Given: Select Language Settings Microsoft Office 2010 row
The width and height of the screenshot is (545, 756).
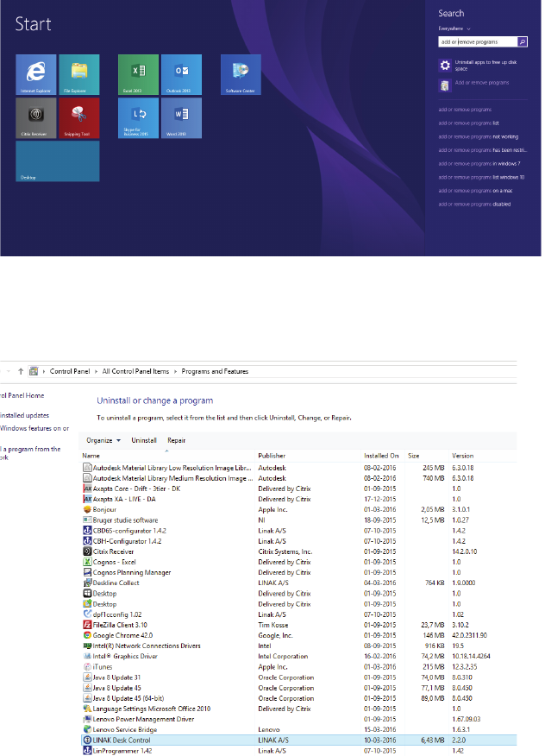Looking at the screenshot, I should tap(298, 709).
